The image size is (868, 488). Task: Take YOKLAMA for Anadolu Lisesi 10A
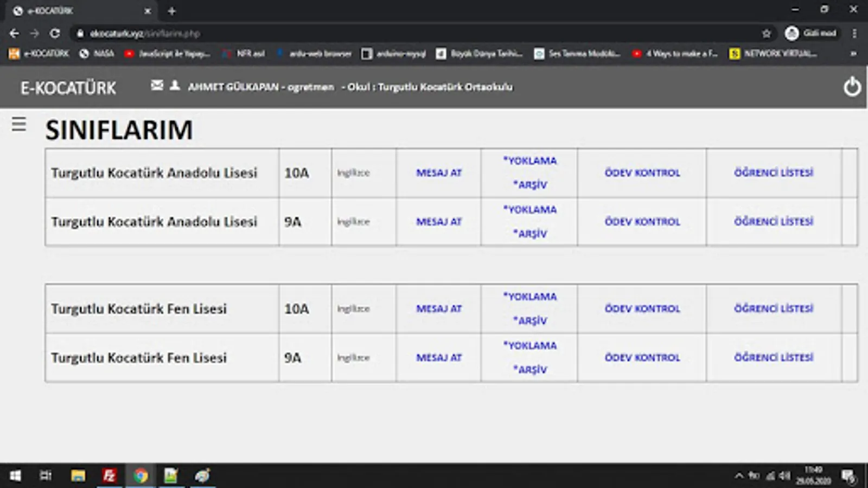point(530,161)
